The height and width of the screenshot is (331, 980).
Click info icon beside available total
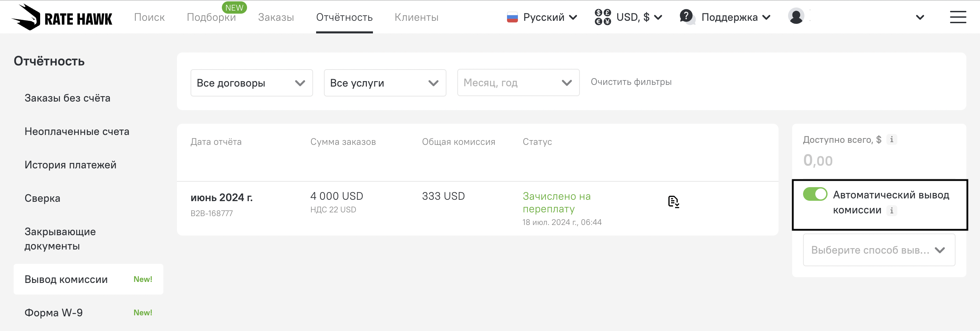[892, 139]
